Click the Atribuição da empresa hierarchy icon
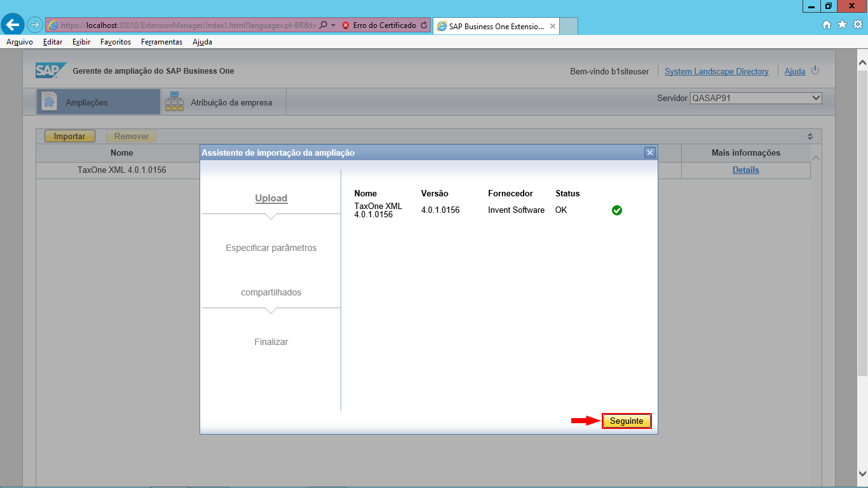868x488 pixels. pyautogui.click(x=173, y=102)
